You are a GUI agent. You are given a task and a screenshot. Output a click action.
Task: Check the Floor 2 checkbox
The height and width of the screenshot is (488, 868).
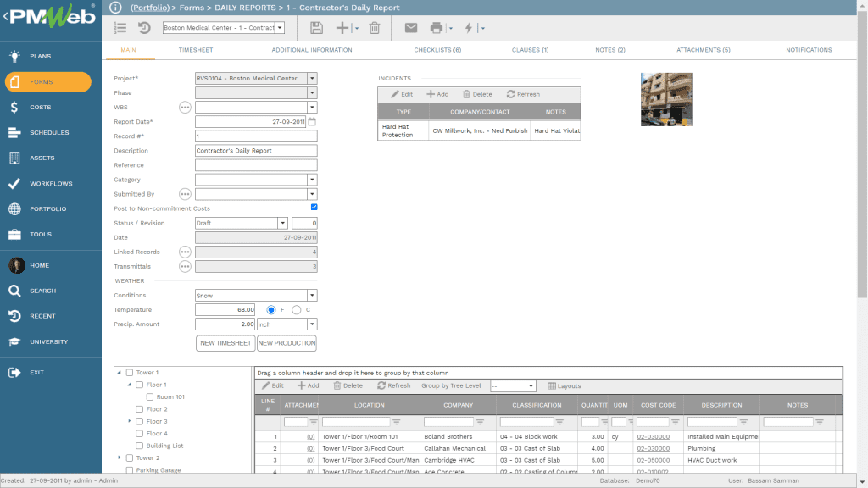coord(140,409)
